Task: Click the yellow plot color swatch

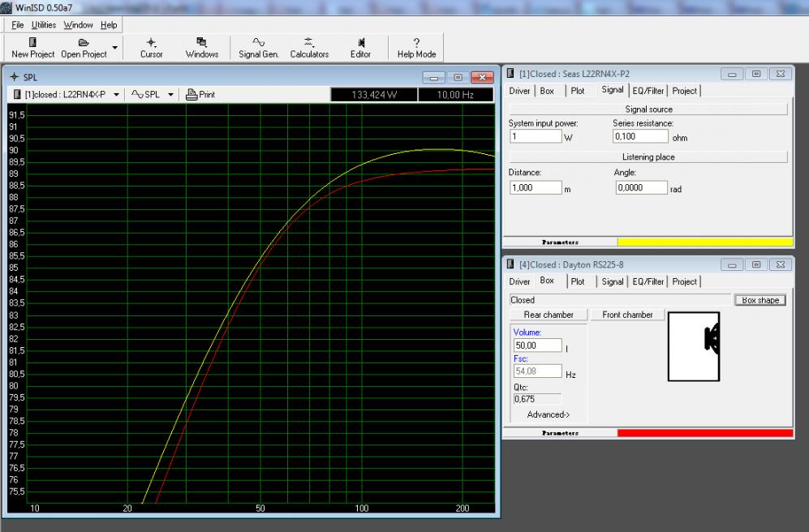Action: coord(705,242)
